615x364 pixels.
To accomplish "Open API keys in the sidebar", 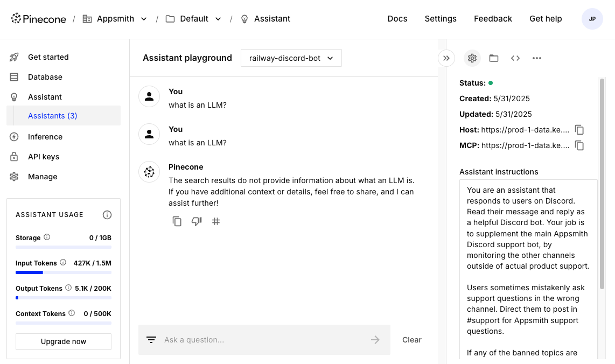I will (x=44, y=157).
